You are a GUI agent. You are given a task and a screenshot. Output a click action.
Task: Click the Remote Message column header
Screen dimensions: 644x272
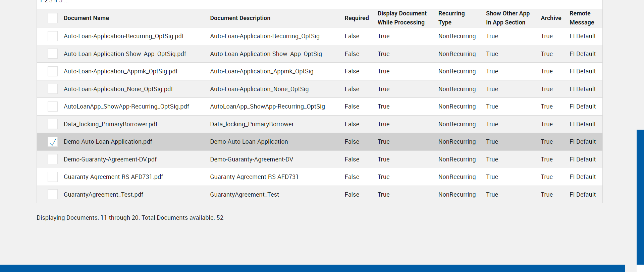(582, 18)
